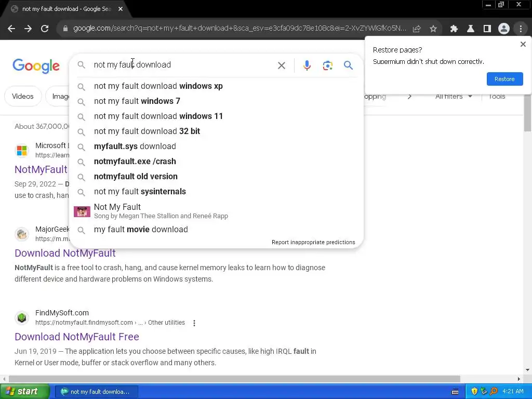Click the FindMySoft.com site name
This screenshot has width=532, height=399.
tap(62, 313)
